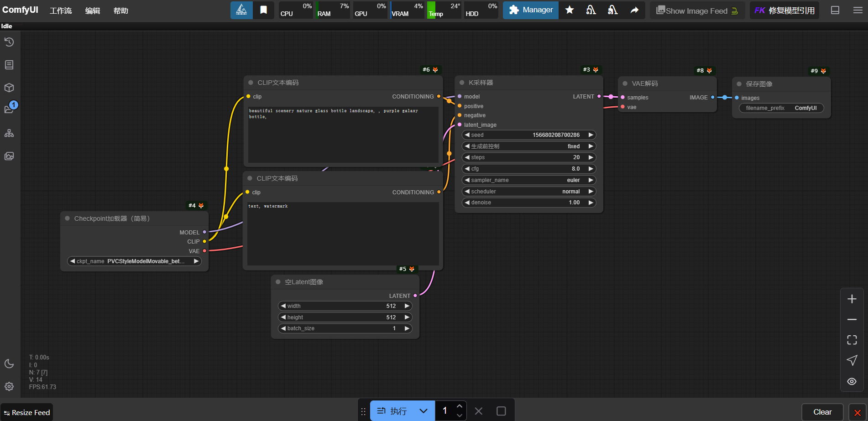Zoom out with the minus button
This screenshot has height=421, width=868.
pos(852,320)
